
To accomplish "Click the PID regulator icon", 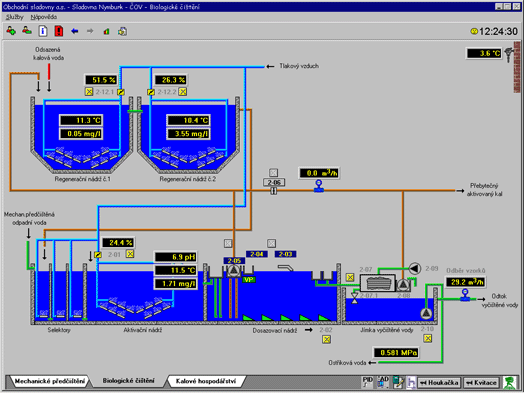I will (x=367, y=382).
